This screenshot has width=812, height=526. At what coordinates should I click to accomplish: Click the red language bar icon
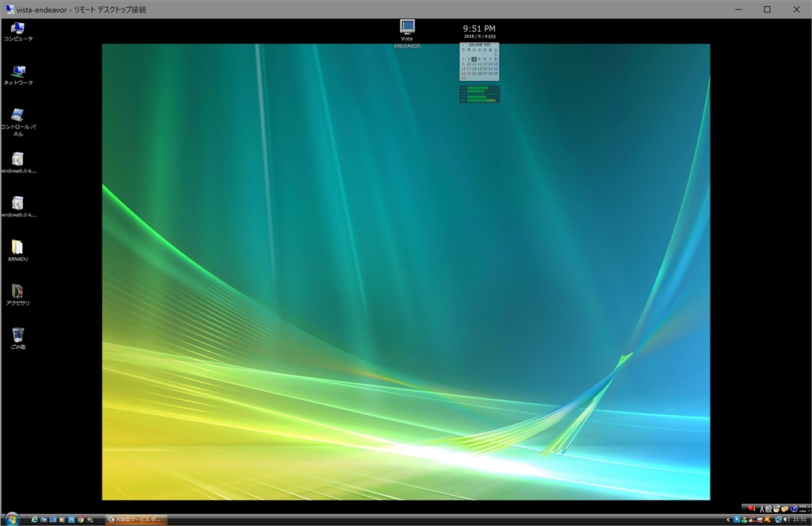(752, 508)
